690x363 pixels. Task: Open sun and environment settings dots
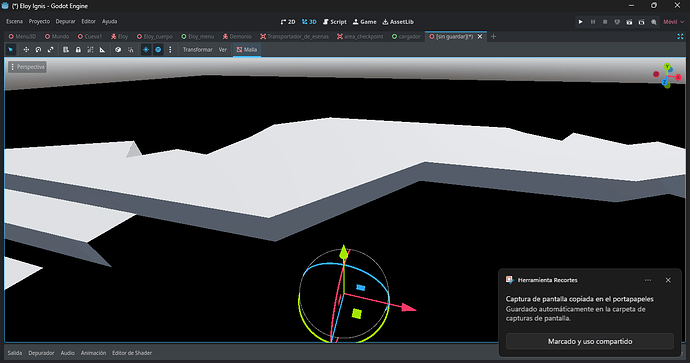170,50
